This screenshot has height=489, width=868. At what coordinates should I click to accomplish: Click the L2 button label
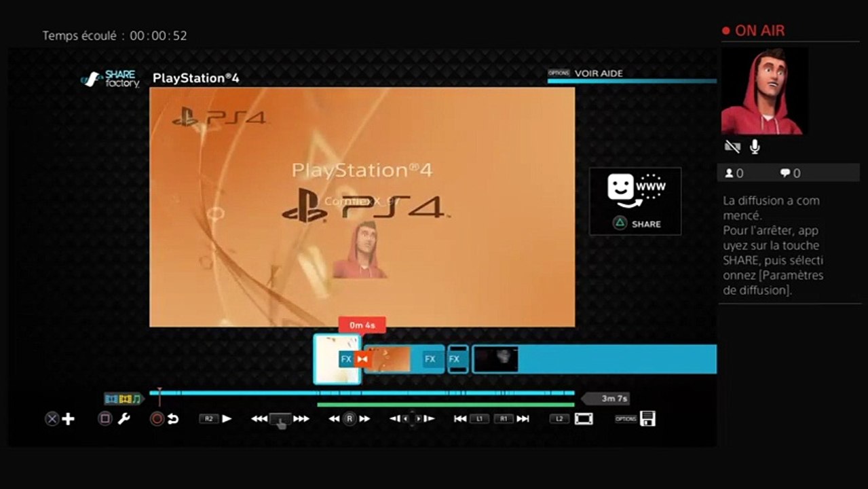(559, 419)
